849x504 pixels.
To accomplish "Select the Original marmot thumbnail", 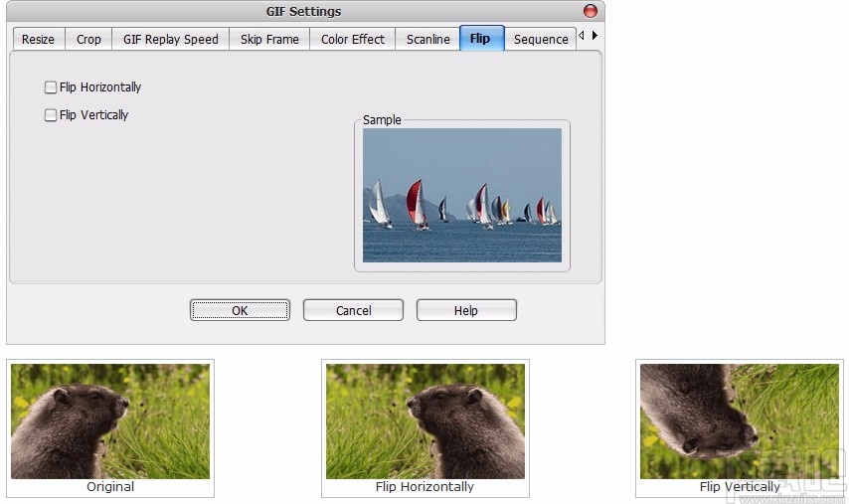I will coord(110,421).
